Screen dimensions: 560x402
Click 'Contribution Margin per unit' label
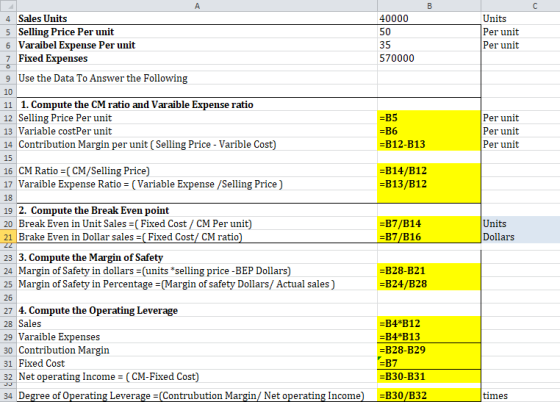pos(197,144)
